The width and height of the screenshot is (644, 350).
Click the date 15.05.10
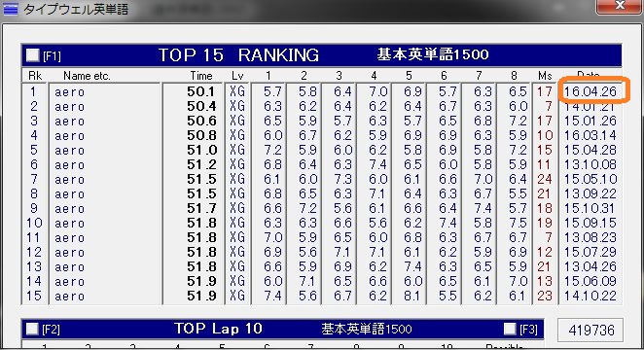[x=590, y=179]
